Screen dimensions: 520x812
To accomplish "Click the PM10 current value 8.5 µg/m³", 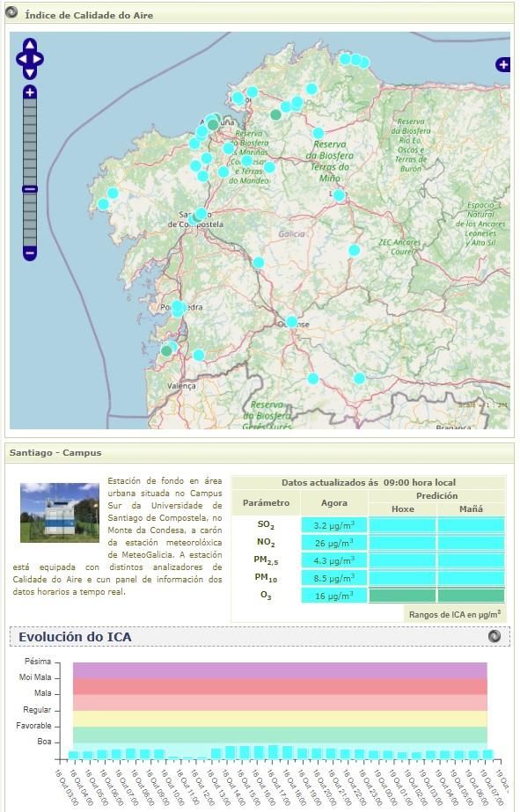I will 334,578.
